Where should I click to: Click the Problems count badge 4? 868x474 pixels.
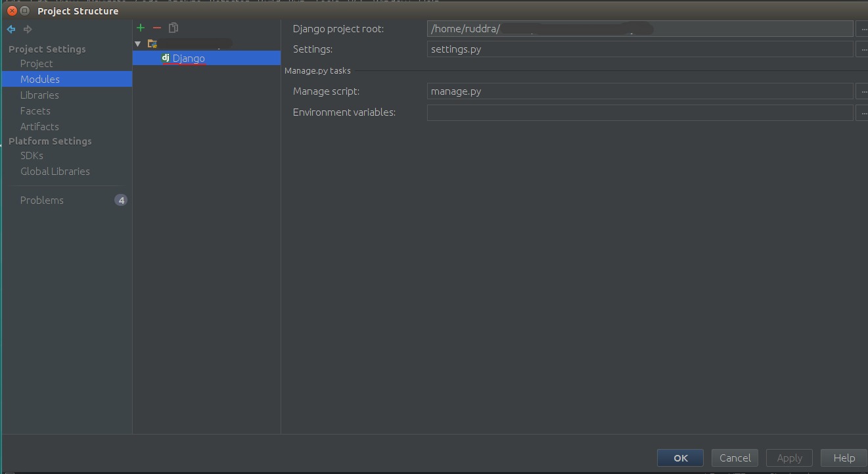[121, 200]
